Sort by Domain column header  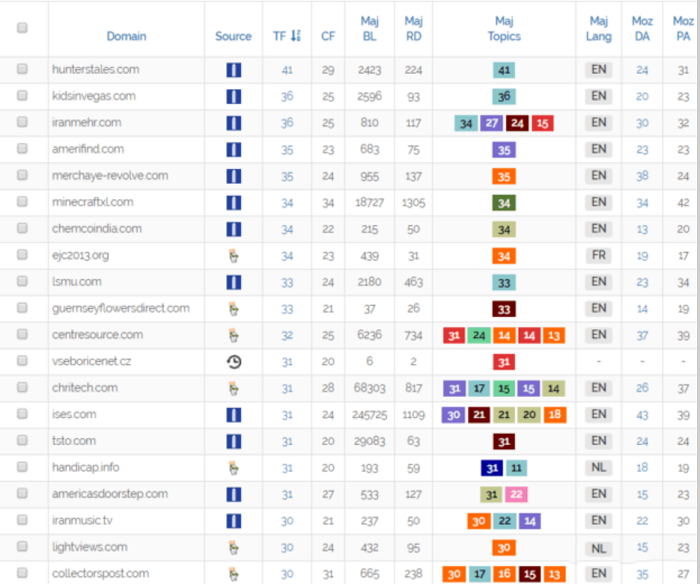coord(126,36)
